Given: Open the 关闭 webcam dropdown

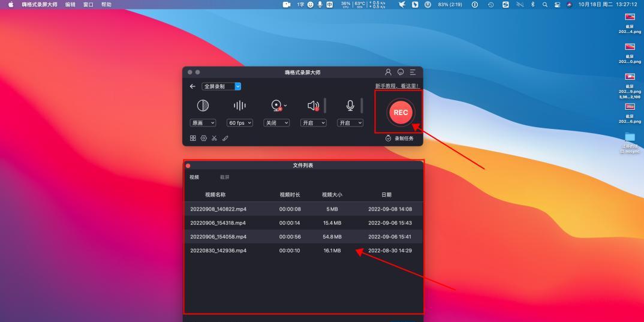Looking at the screenshot, I should coord(276,123).
